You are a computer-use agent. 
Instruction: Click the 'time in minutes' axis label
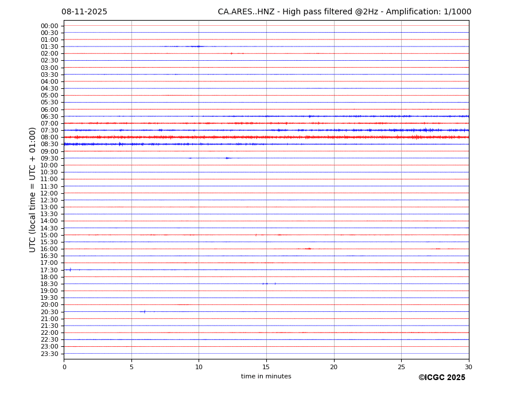tap(266, 377)
